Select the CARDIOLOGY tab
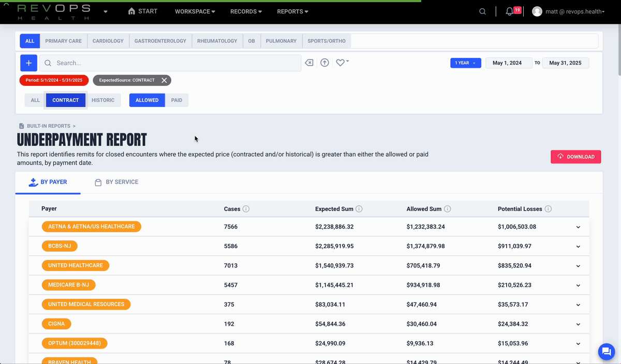The height and width of the screenshot is (364, 621). (x=108, y=41)
